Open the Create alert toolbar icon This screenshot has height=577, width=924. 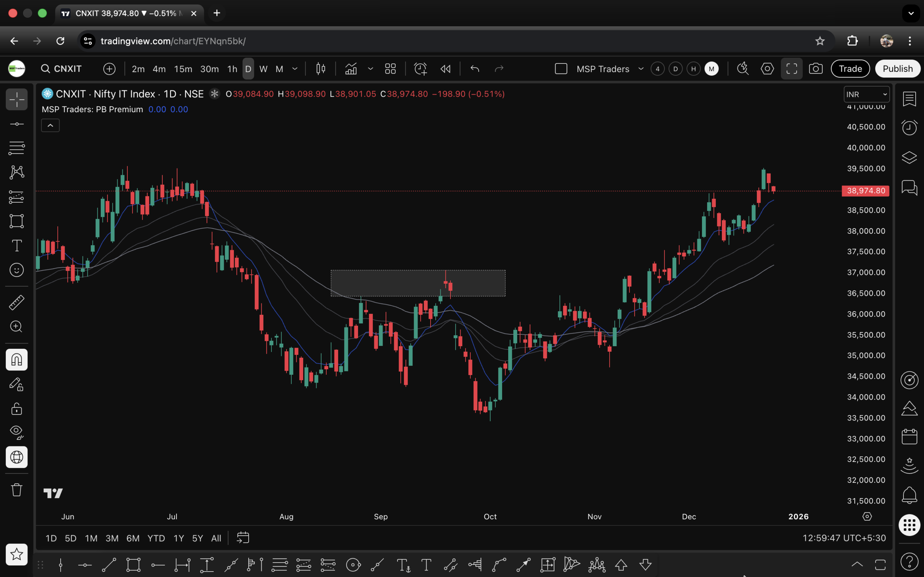420,69
